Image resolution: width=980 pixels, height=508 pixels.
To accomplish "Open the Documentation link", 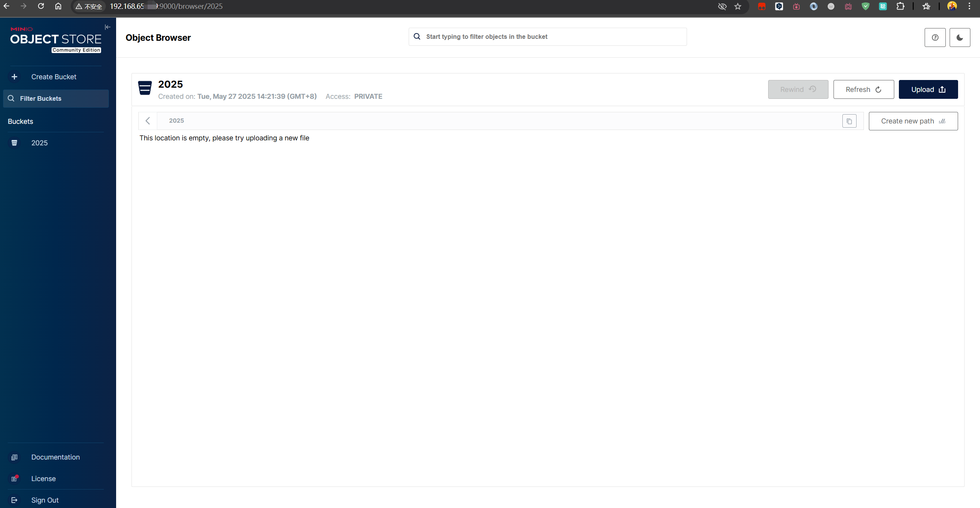I will point(55,457).
